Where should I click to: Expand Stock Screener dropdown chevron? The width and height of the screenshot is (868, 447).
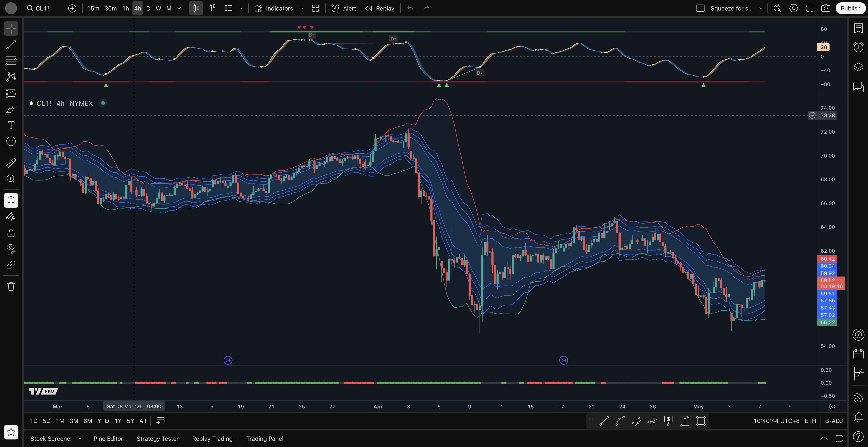point(80,439)
